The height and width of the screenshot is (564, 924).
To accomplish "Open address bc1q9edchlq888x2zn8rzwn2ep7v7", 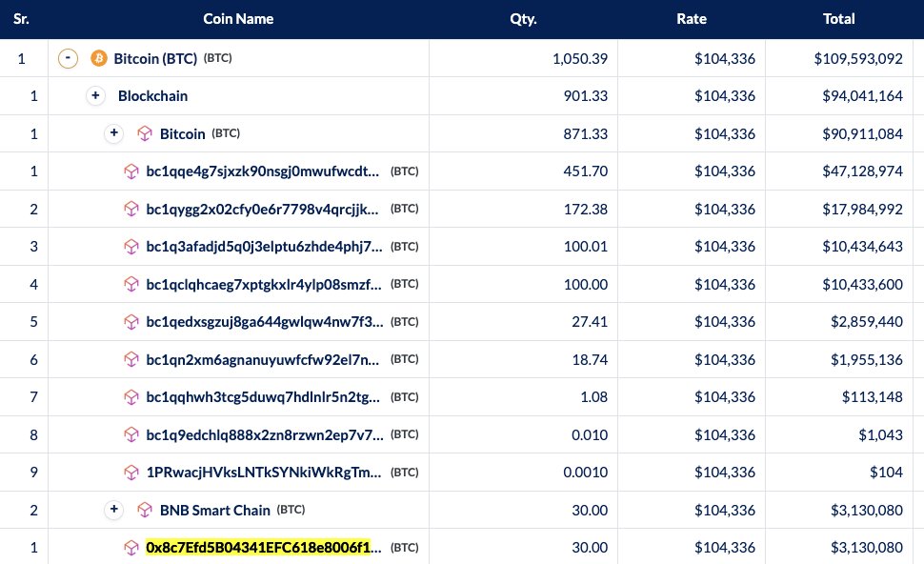I will pyautogui.click(x=265, y=435).
